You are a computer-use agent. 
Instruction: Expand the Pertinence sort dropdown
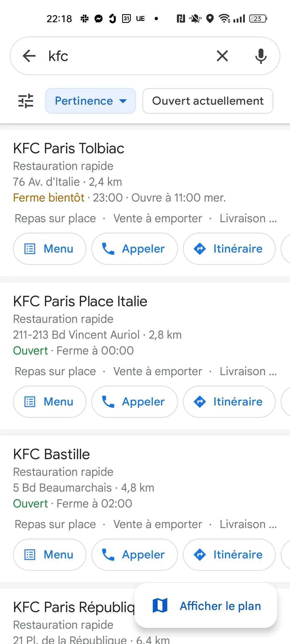tap(90, 101)
